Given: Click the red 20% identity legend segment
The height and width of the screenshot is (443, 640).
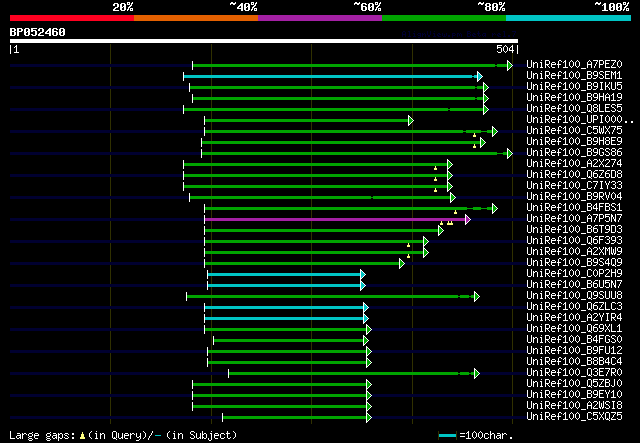Looking at the screenshot, I should coord(72,18).
